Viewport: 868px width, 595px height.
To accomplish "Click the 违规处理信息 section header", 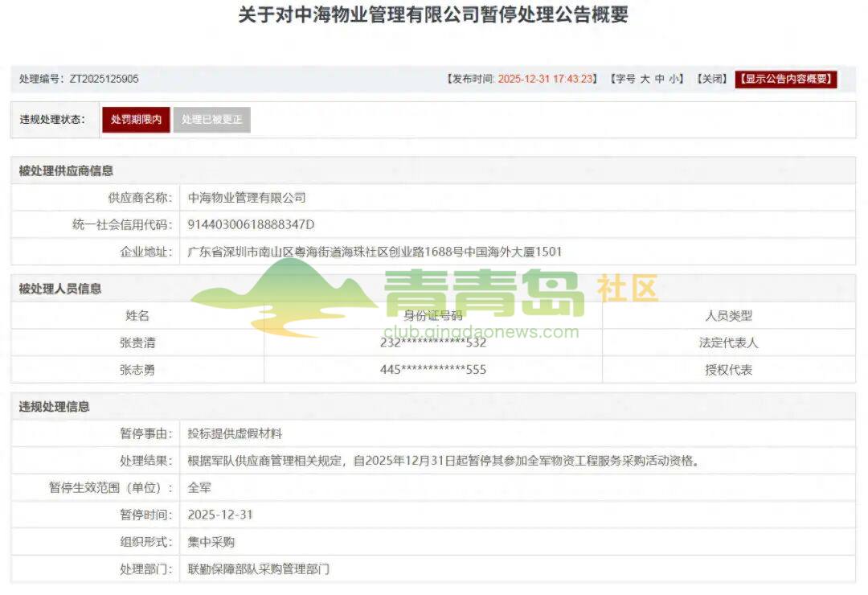I will (x=55, y=407).
